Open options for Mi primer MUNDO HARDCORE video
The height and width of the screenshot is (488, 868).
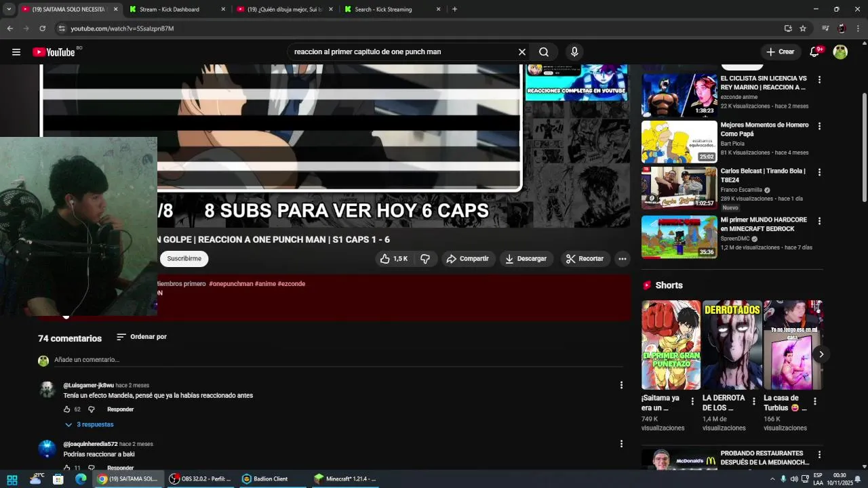point(819,221)
